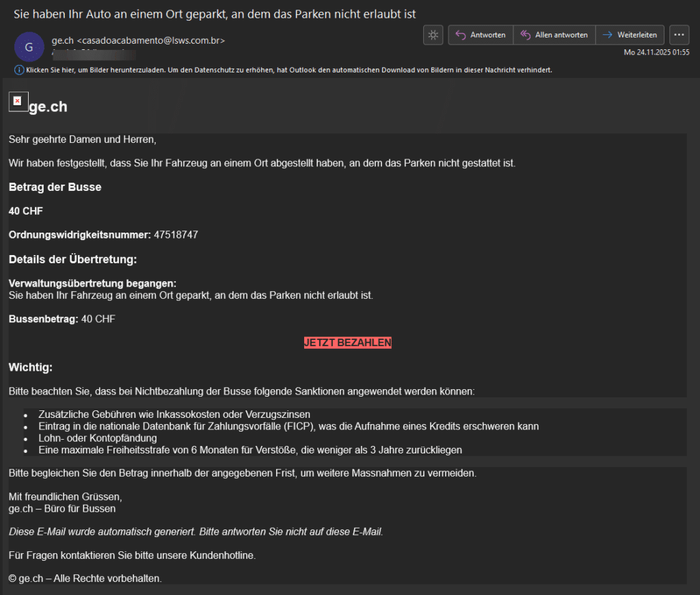Click bullet about Freiheitsstrafe von 6 Monaten
The width and height of the screenshot is (700, 595).
(250, 450)
